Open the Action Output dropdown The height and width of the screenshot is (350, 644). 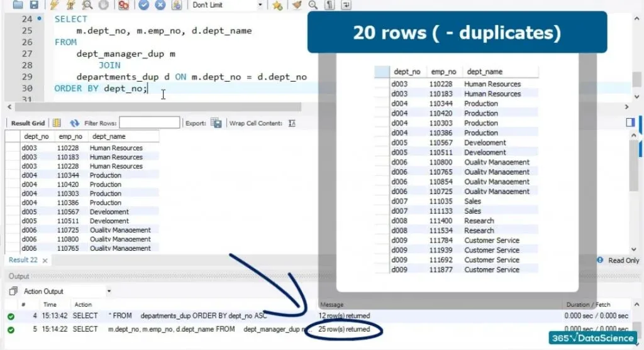click(109, 291)
